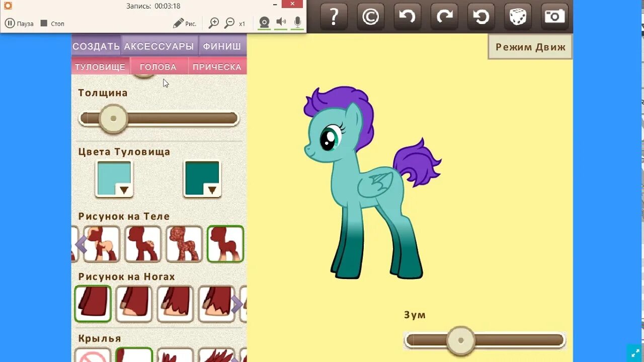Screen dimensions: 644x362
Task: Open the light teal body color dropdown
Action: click(x=114, y=179)
